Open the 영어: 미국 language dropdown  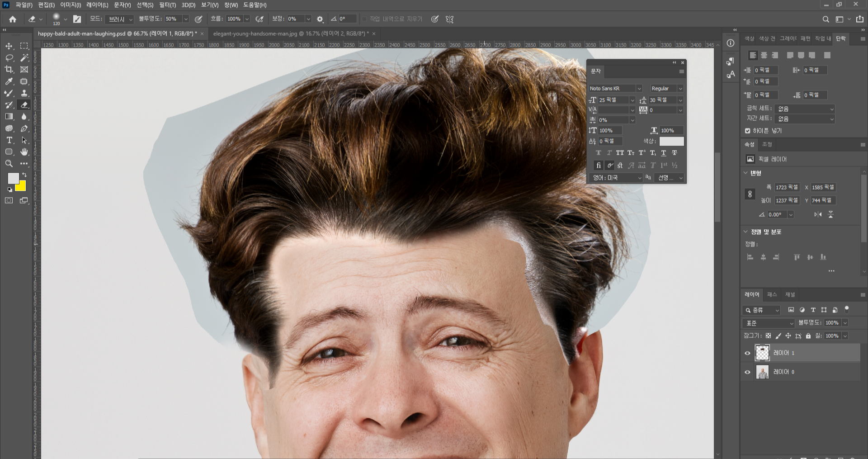pyautogui.click(x=616, y=178)
